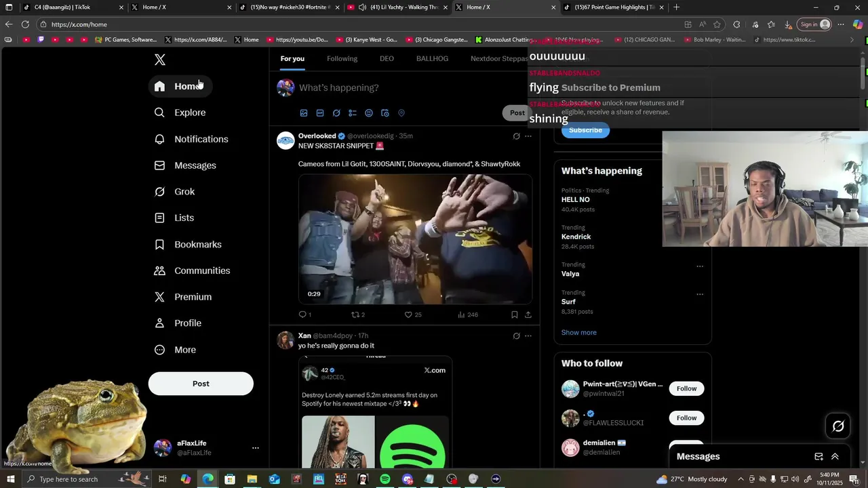Favorite this page with star icon
868x488 pixels.
(717, 24)
